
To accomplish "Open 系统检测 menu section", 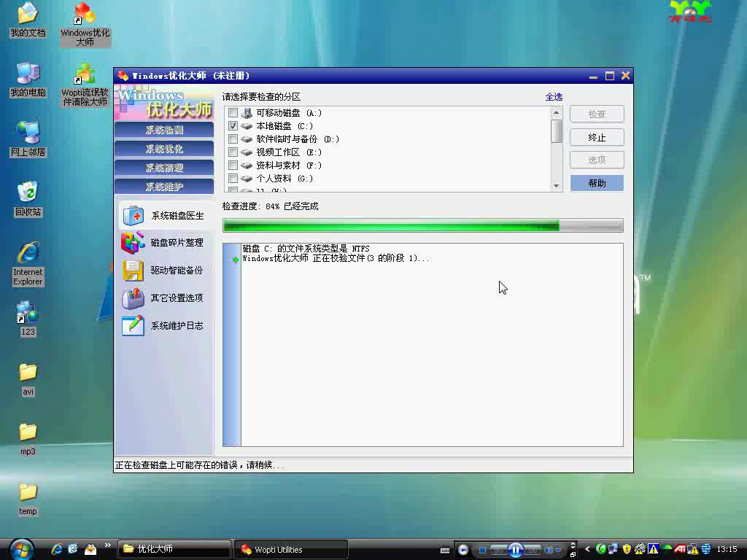I will [x=164, y=130].
